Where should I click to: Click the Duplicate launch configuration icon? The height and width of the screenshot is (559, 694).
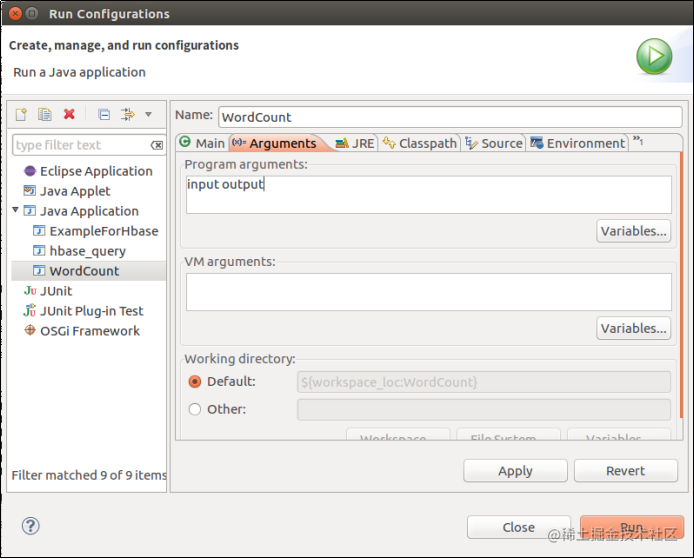tap(44, 114)
